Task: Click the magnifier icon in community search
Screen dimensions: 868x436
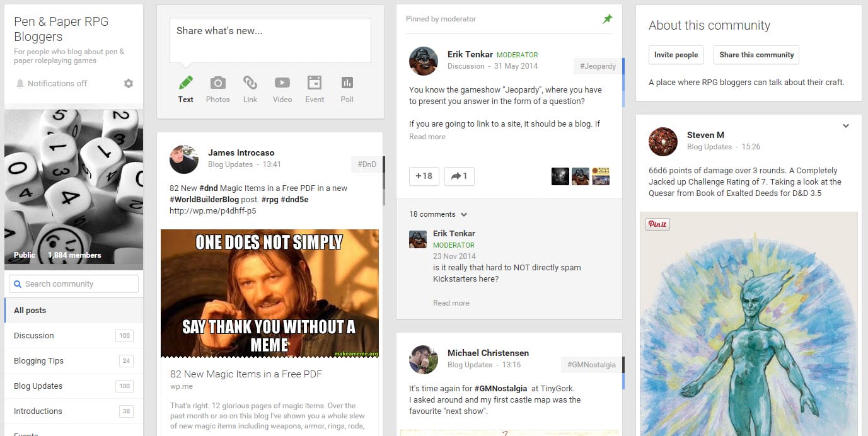Action: [18, 284]
